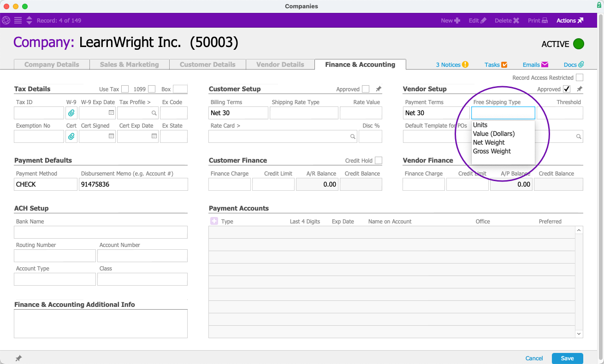Open the W-9 Exp Date calendar picker
This screenshot has width=604, height=364.
click(111, 112)
